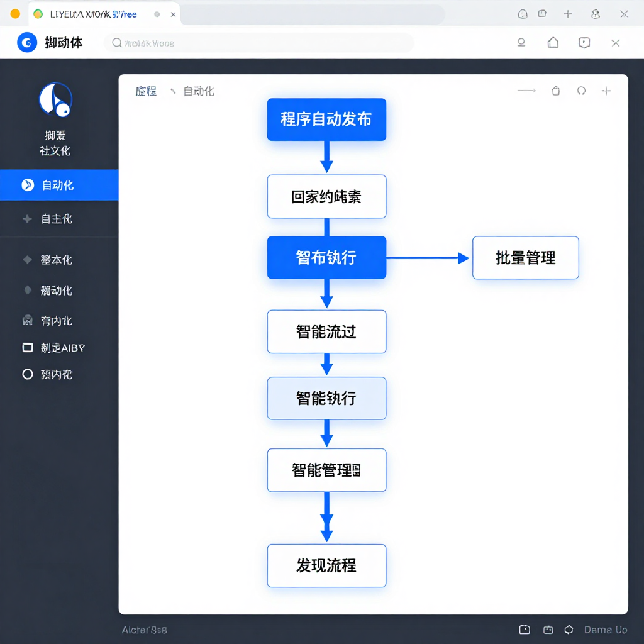Click the 脚震社文化 logo avatar
This screenshot has height=644, width=644.
(55, 99)
